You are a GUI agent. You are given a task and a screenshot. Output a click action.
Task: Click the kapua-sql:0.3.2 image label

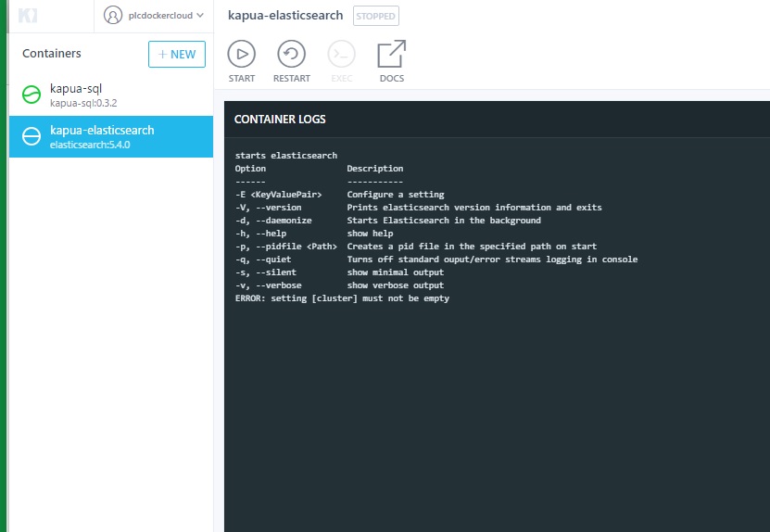coord(83,103)
